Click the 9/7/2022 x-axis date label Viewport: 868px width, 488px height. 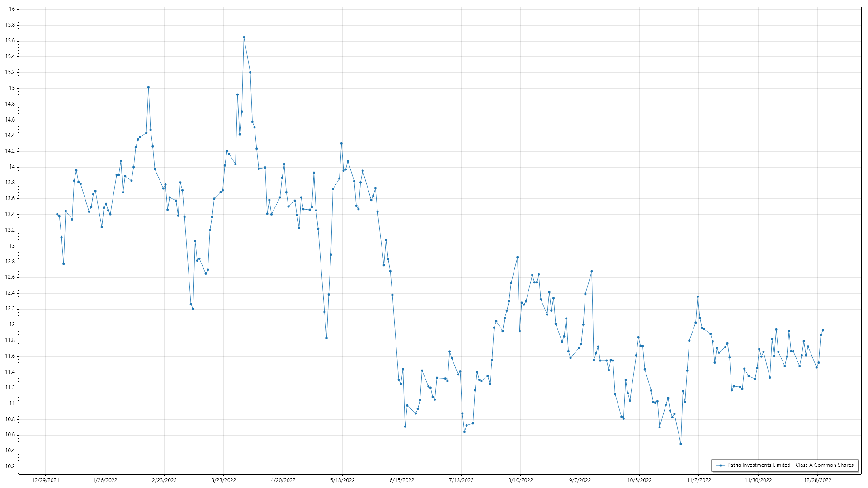580,480
